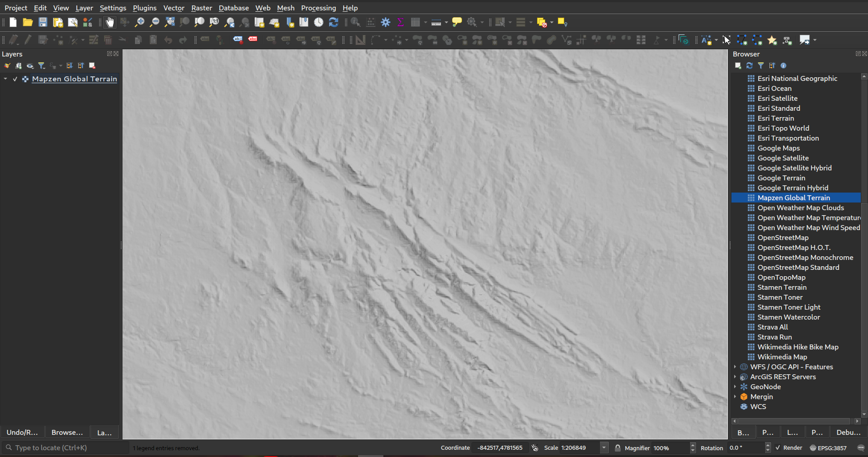Image resolution: width=868 pixels, height=457 pixels.
Task: Select OpenStreetMap in Browser list
Action: pyautogui.click(x=783, y=238)
